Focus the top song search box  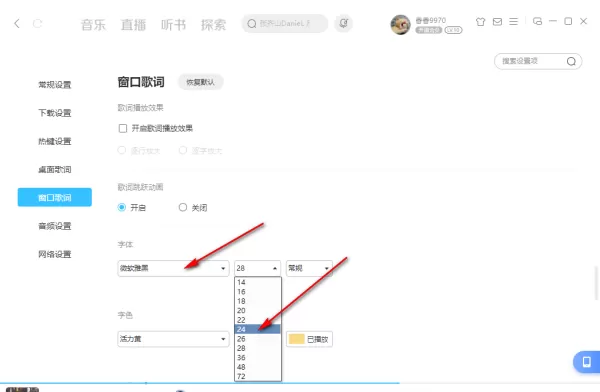(x=285, y=24)
